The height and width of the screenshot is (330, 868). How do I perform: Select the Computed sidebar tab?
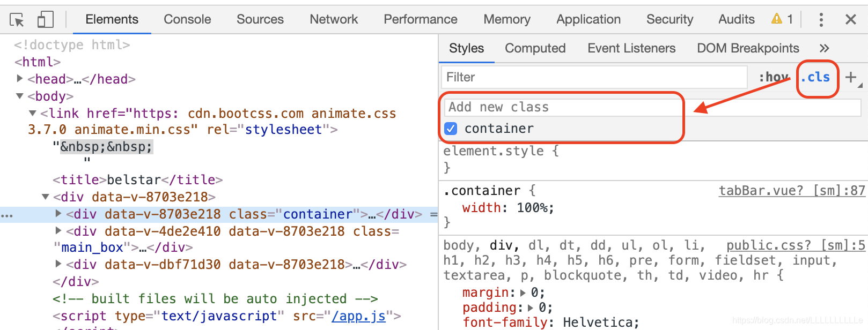point(535,48)
